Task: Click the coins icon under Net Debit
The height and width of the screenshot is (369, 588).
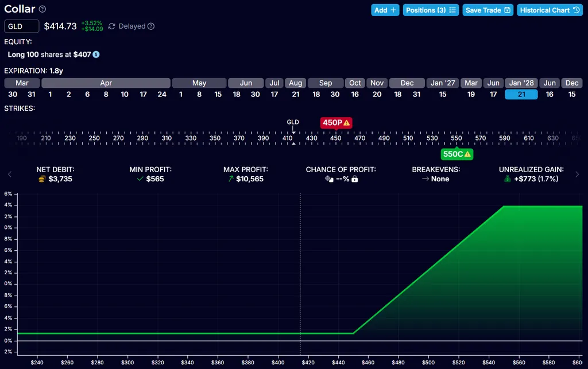Action: pos(41,179)
